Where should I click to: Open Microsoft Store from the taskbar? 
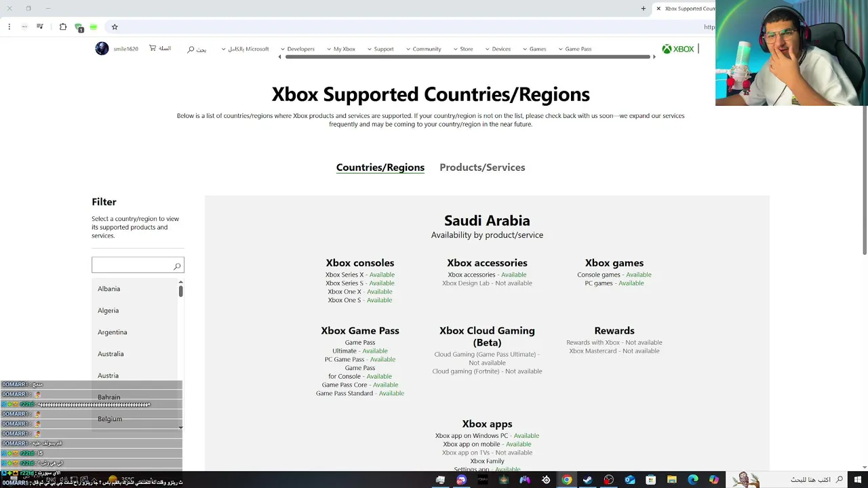[651, 480]
